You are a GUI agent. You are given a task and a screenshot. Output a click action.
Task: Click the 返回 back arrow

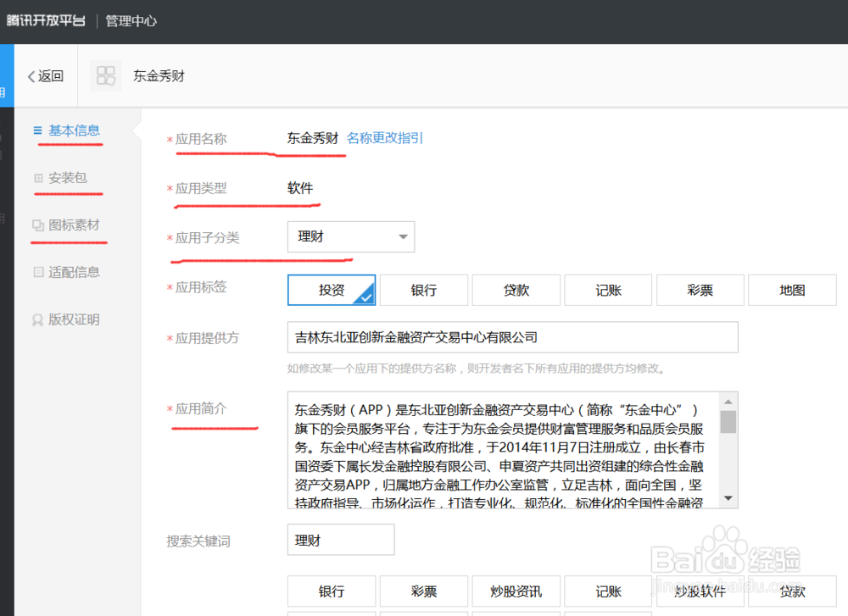pyautogui.click(x=31, y=76)
